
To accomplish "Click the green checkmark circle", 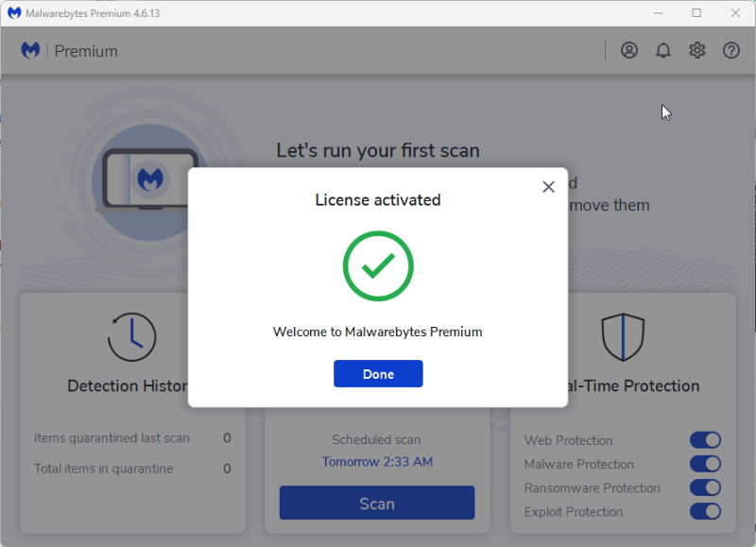I will click(x=378, y=266).
